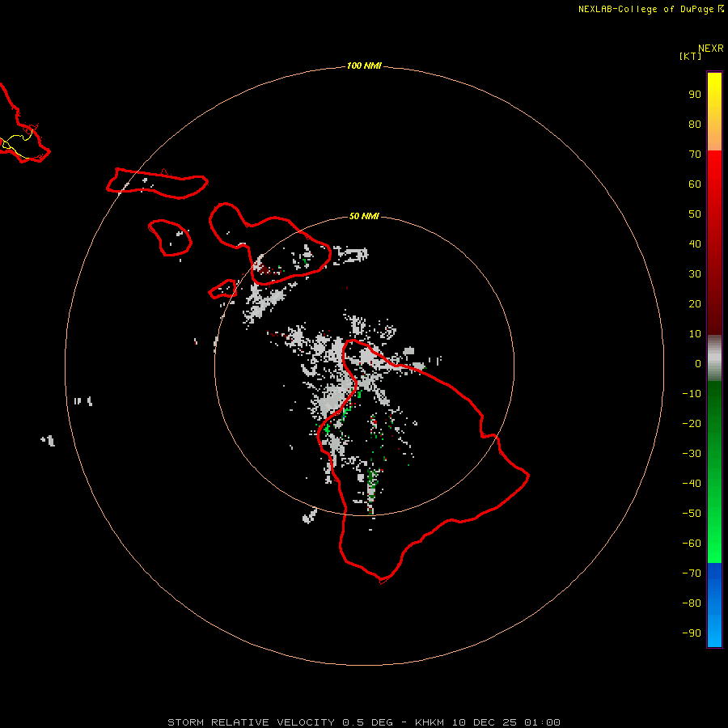Click the NEXR label above the color scale
The height and width of the screenshot is (728, 728).
point(711,49)
